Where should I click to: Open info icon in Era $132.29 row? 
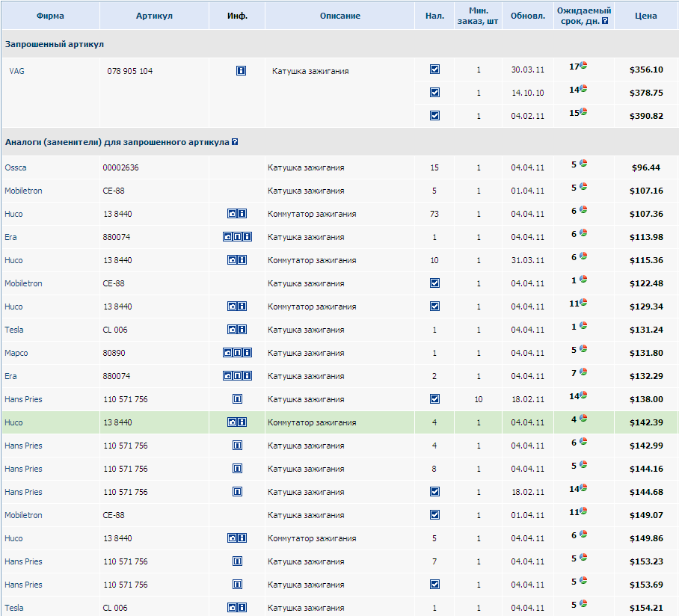coord(248,376)
